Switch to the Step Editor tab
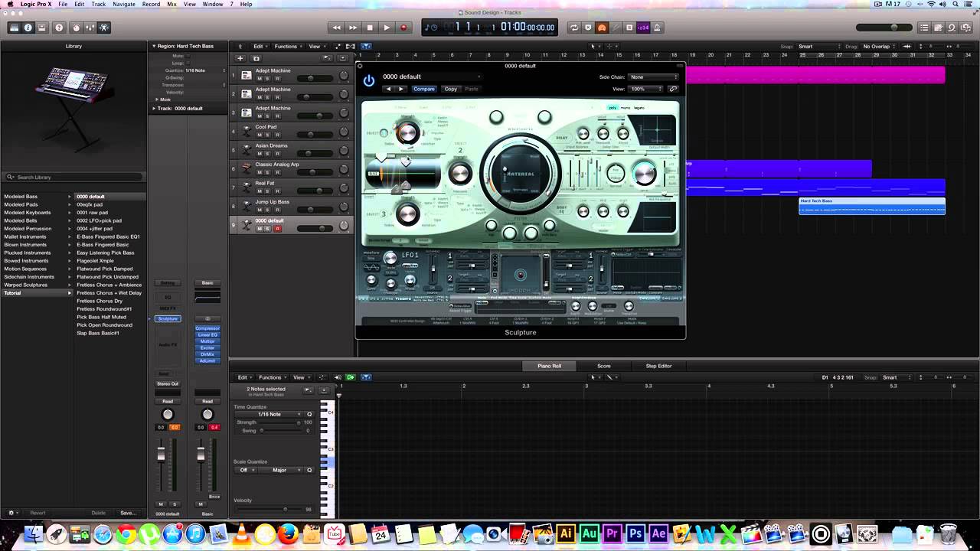 tap(658, 366)
